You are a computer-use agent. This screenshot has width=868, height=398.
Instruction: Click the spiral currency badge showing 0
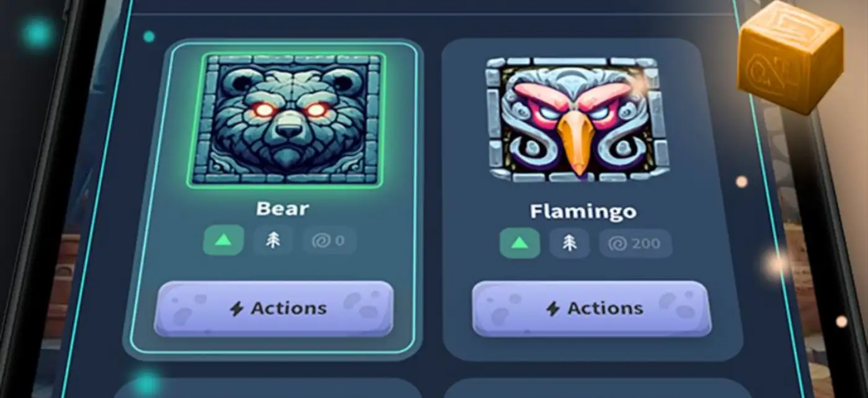[329, 241]
